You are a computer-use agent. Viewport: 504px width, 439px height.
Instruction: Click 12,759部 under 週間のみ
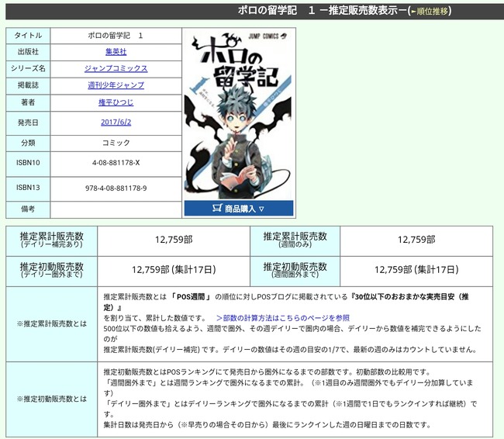pyautogui.click(x=416, y=240)
